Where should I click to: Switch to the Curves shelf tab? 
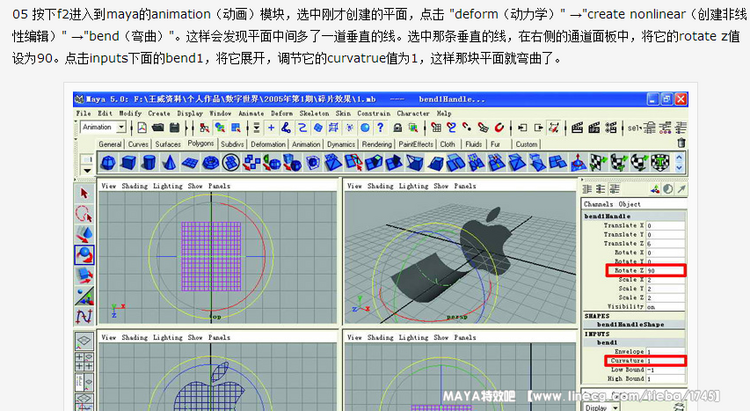(x=138, y=144)
